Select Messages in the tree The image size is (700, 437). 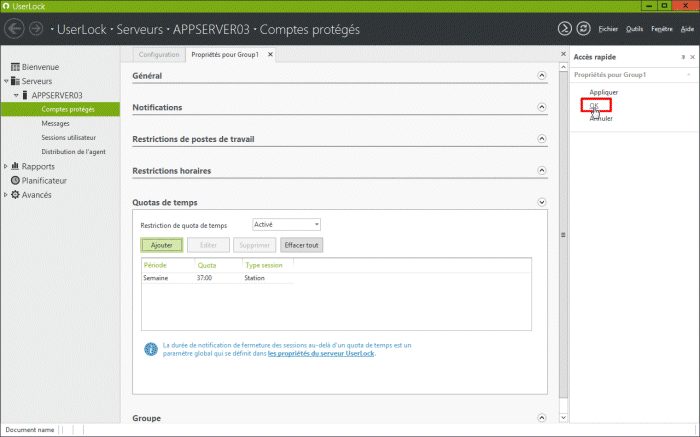55,123
